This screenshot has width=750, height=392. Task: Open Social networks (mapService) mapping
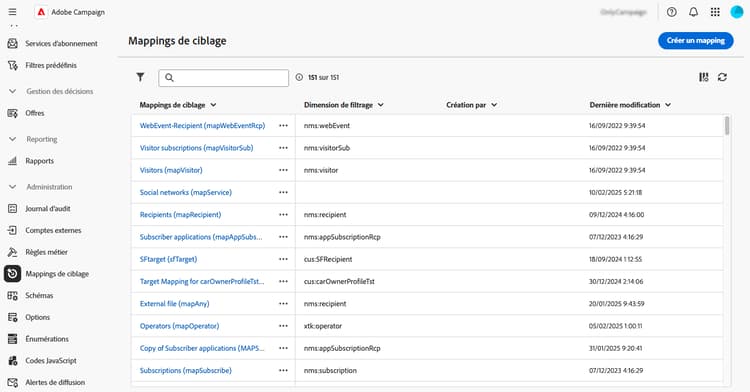pos(186,192)
